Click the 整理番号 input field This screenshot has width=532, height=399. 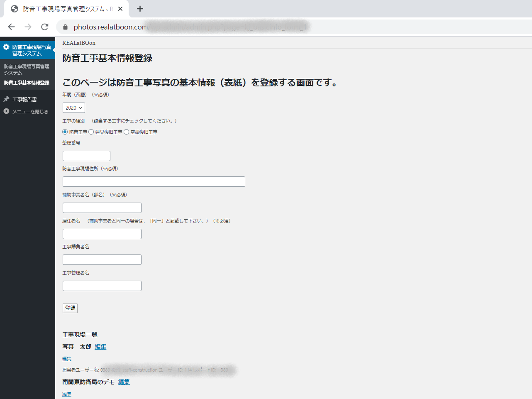click(x=86, y=156)
